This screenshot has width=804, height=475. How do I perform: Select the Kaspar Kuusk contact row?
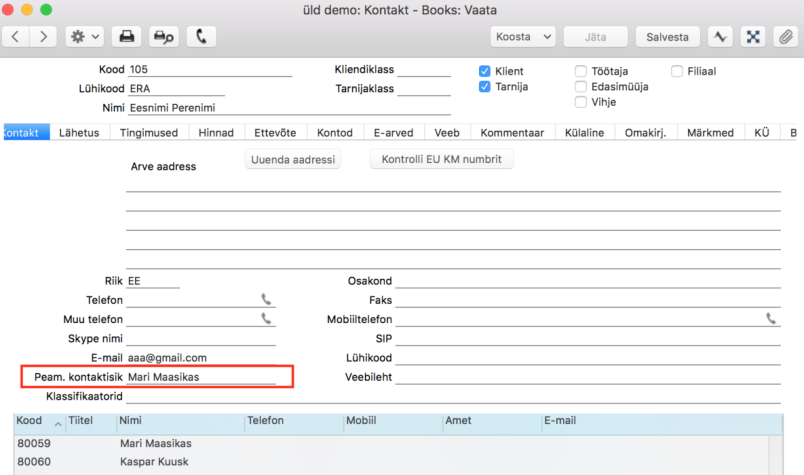click(391, 462)
